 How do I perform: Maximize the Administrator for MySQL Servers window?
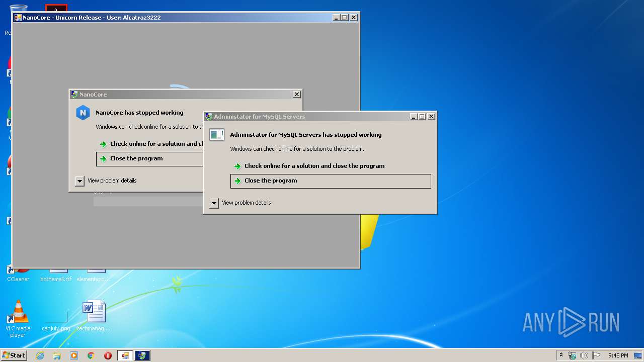click(x=422, y=117)
